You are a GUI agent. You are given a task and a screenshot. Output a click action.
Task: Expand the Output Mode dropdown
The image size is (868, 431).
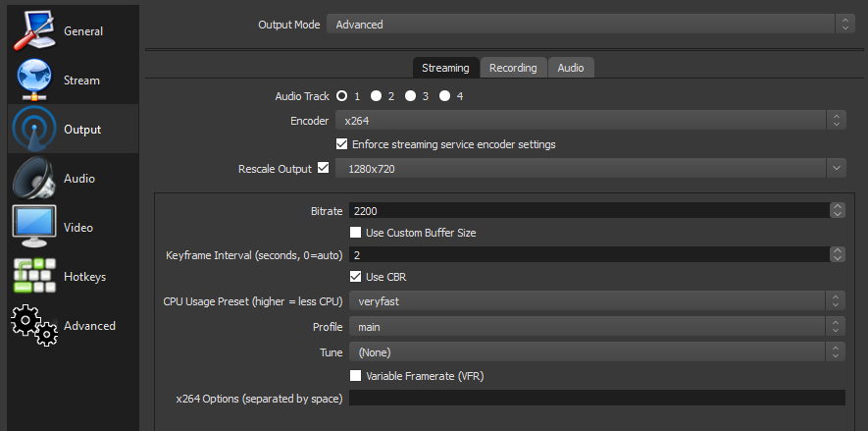(589, 25)
